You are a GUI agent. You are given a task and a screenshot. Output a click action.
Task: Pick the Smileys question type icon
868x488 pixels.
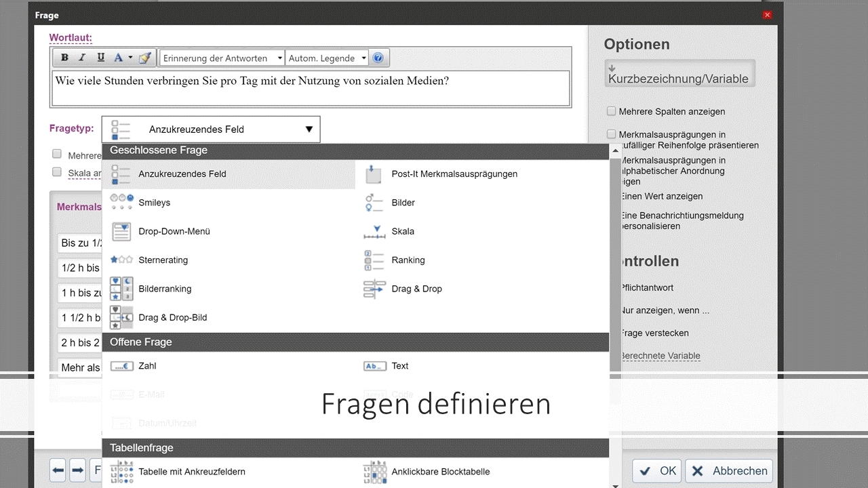121,202
